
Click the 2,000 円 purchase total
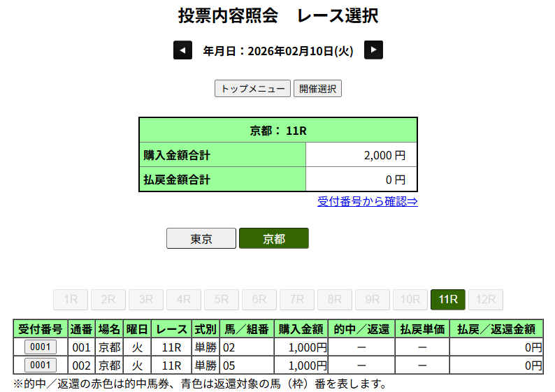tap(384, 155)
